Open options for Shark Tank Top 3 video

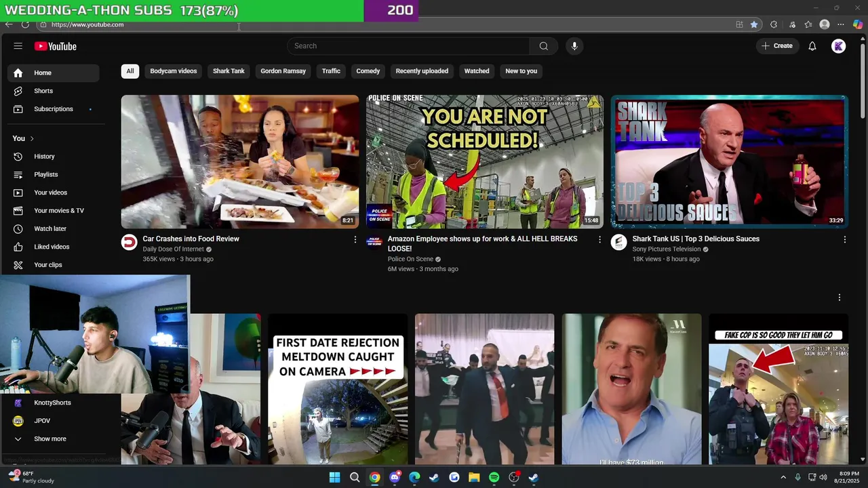point(844,239)
